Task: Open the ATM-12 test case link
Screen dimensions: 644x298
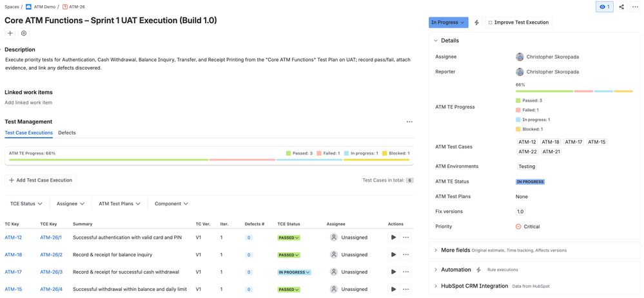Action: tap(14, 237)
